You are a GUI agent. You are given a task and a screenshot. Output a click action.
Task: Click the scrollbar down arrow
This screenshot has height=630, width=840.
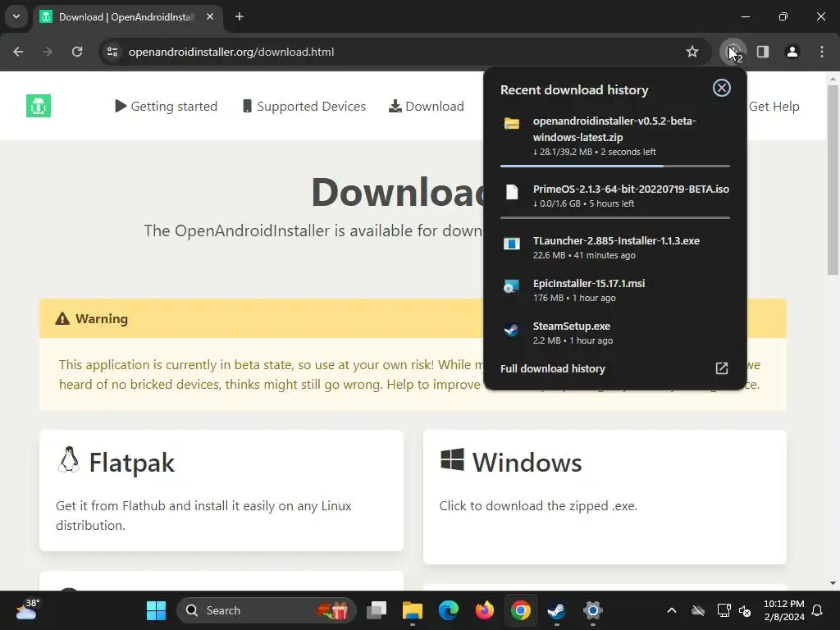833,583
